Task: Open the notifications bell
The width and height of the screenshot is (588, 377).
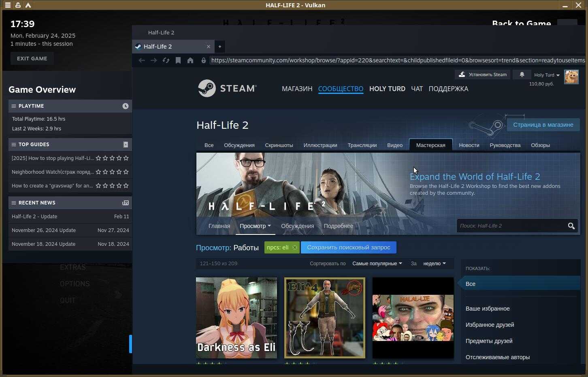Action: 522,75
